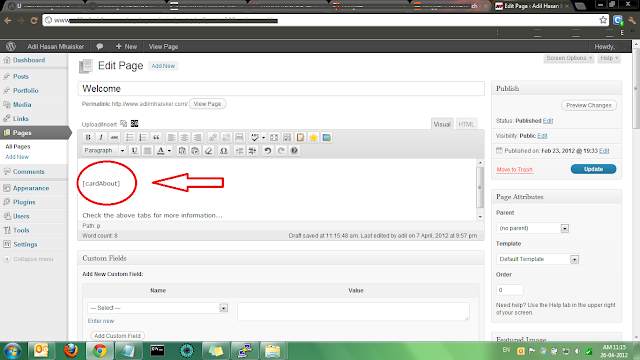Click Move to Trash link
Viewport: 640px width, 360px height.
[x=514, y=169]
